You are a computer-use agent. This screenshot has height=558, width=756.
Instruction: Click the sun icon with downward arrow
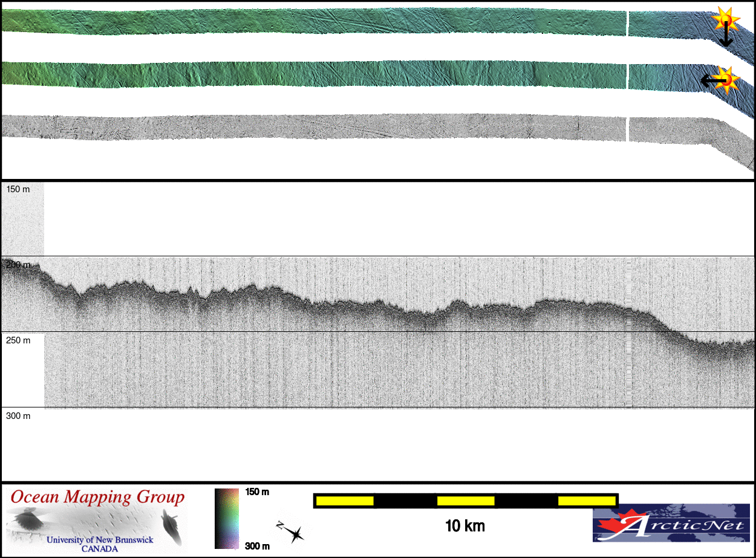(725, 20)
